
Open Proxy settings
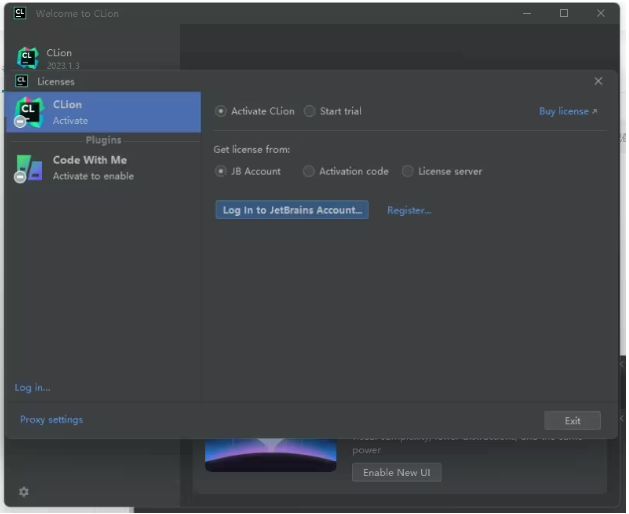click(51, 420)
